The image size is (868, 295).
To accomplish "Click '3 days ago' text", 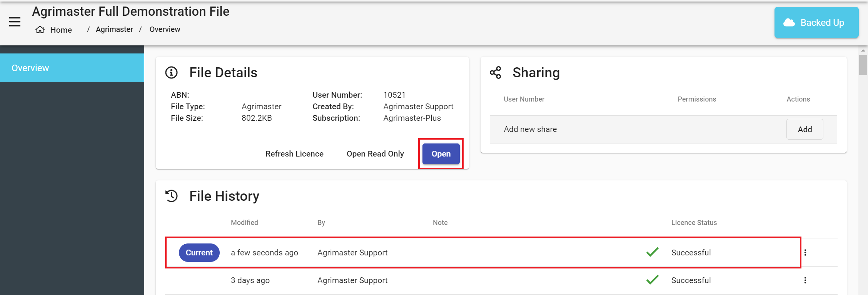I will pyautogui.click(x=250, y=280).
